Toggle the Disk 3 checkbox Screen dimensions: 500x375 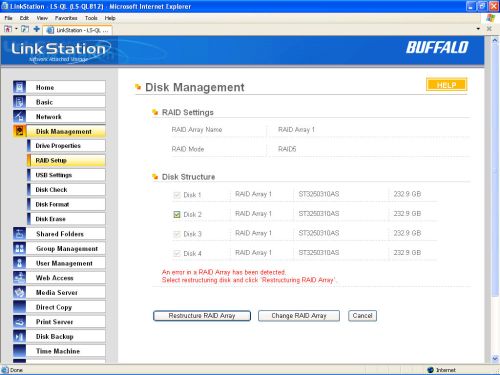pos(177,234)
